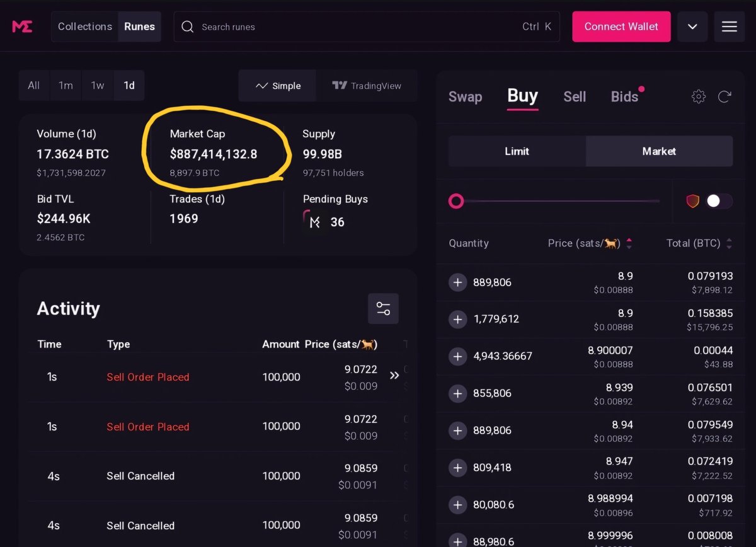Switch to Collections tab
The image size is (756, 547).
click(x=85, y=26)
